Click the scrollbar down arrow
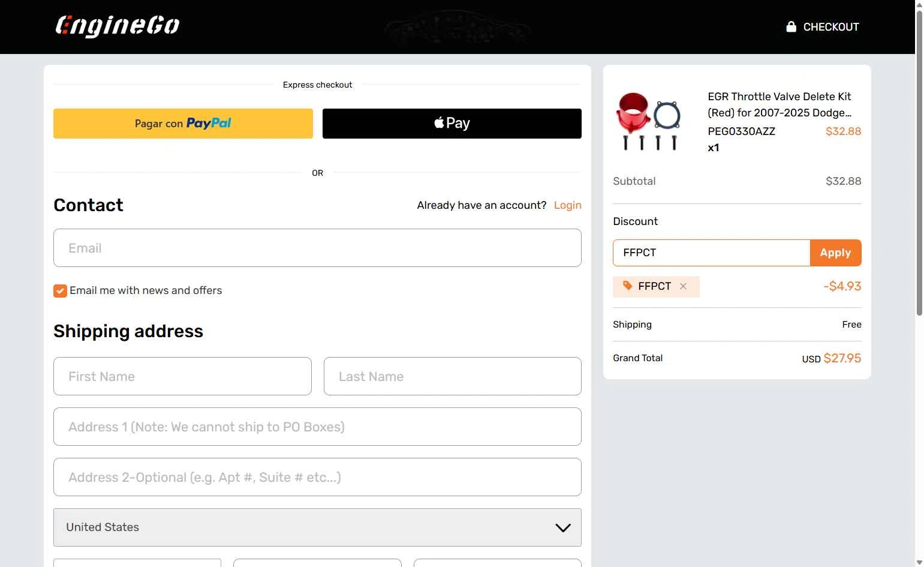924x567 pixels. (x=919, y=562)
